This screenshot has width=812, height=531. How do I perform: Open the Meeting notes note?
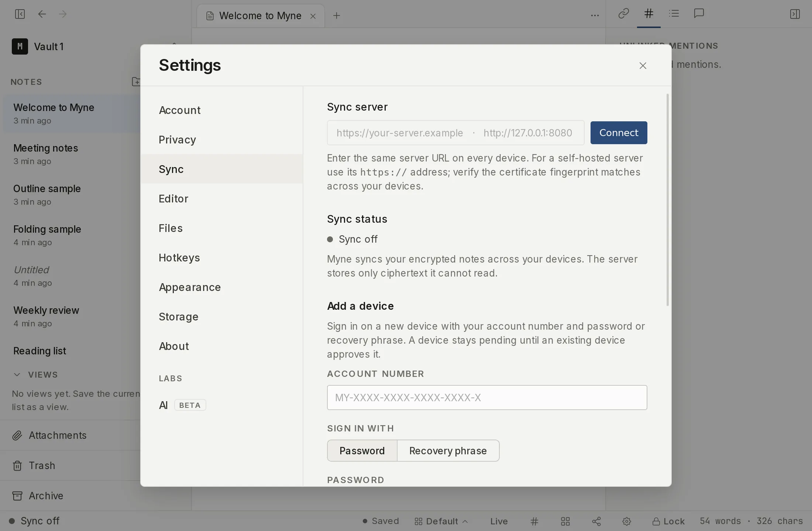click(72, 154)
